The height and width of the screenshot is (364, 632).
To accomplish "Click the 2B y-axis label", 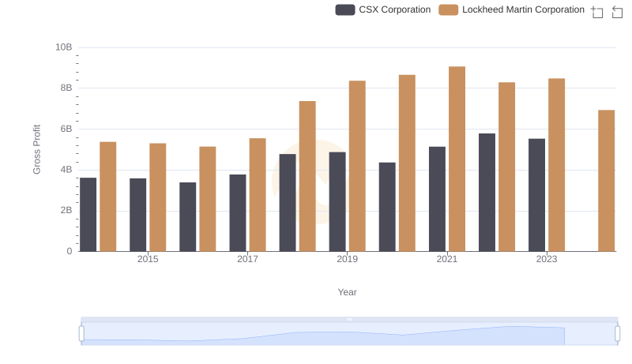I will pos(66,210).
